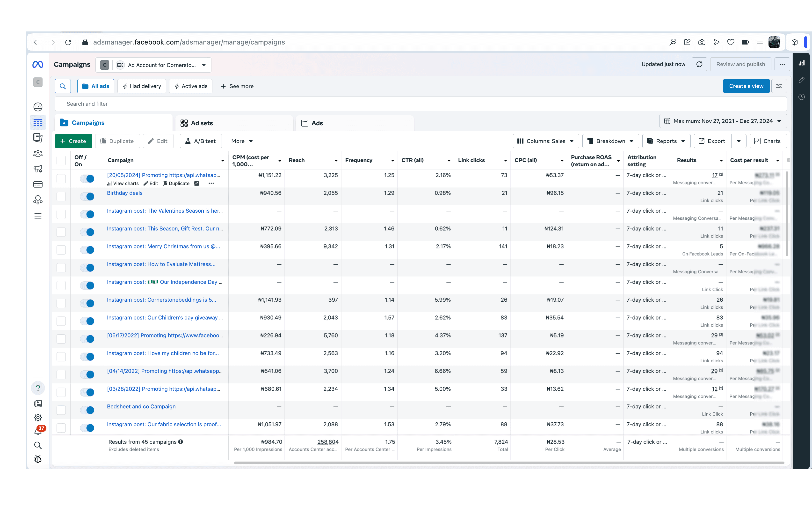
Task: Open the Charts button
Action: coord(768,141)
